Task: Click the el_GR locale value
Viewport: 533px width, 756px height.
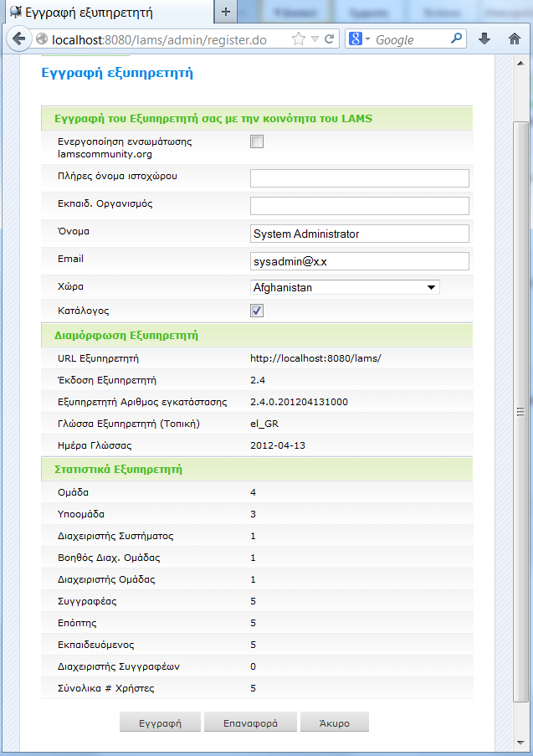Action: point(264,424)
